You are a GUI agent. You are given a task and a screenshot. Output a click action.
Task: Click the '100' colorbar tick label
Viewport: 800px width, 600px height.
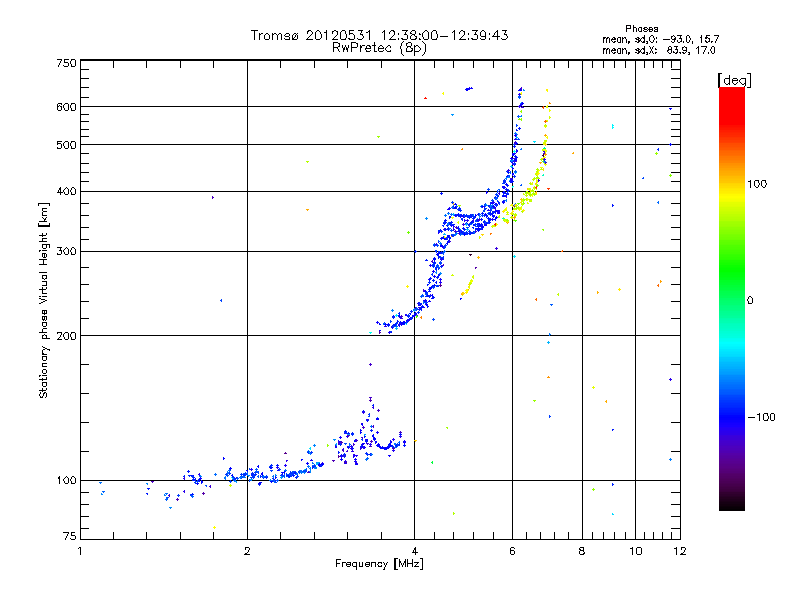[757, 184]
